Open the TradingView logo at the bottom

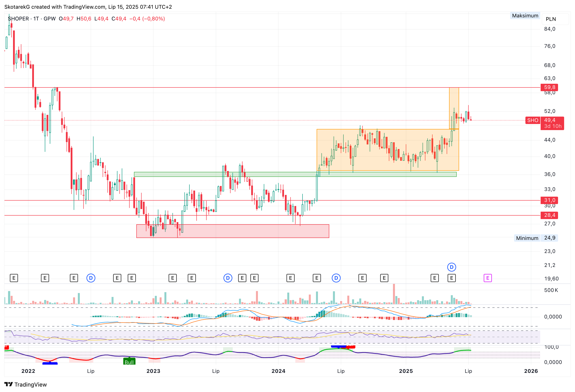coord(25,384)
